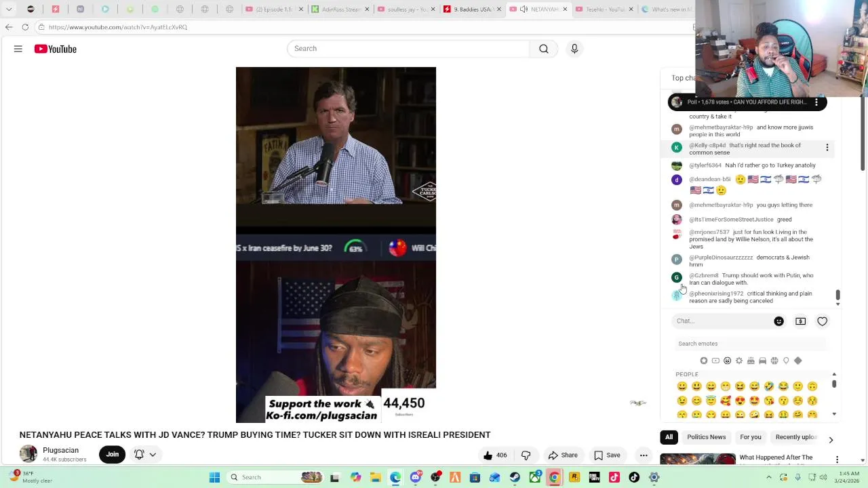868x488 pixels.
Task: Open the Plugsacian channel name link
Action: coord(60,451)
